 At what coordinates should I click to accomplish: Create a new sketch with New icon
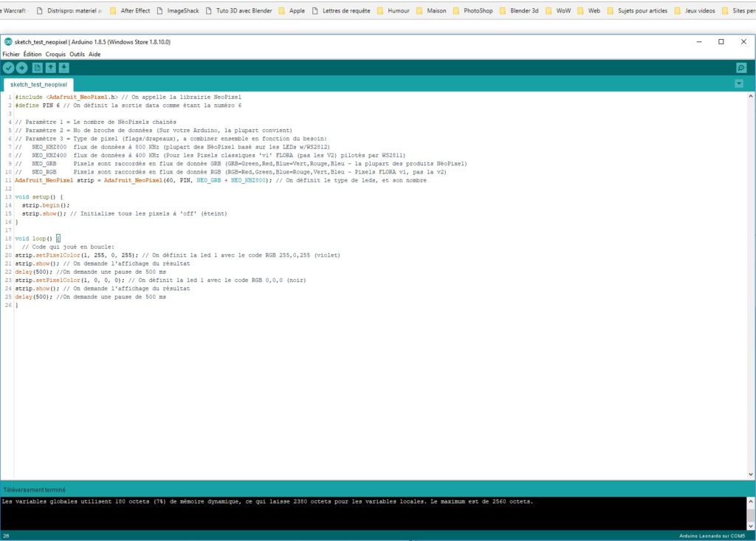point(38,68)
